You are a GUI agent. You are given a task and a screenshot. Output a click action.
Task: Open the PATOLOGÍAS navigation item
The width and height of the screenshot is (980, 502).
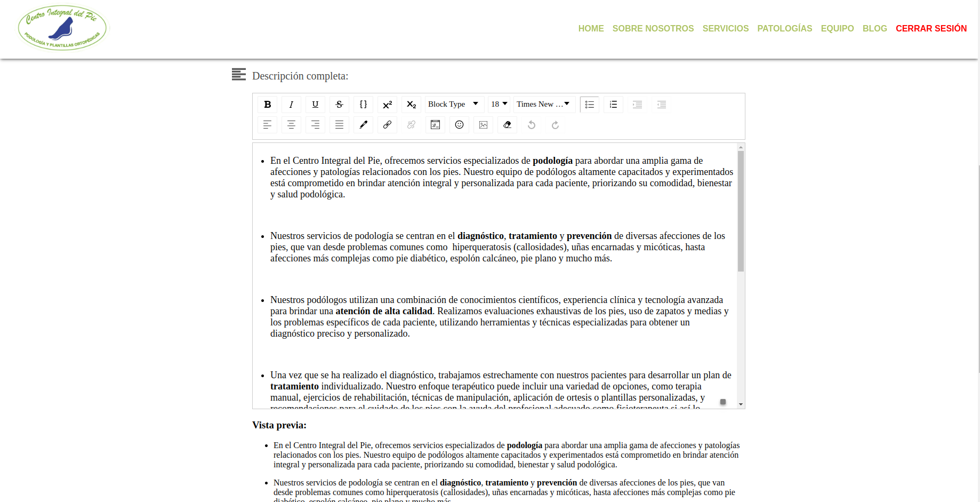tap(784, 29)
